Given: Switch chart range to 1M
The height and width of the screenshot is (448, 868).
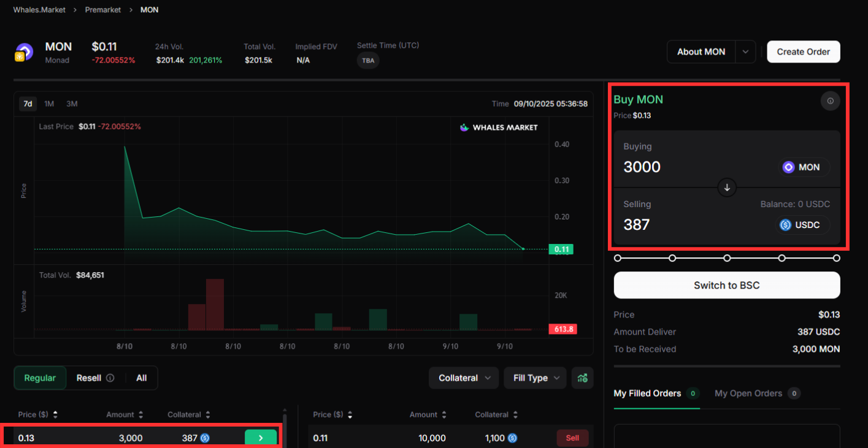Looking at the screenshot, I should 49,104.
